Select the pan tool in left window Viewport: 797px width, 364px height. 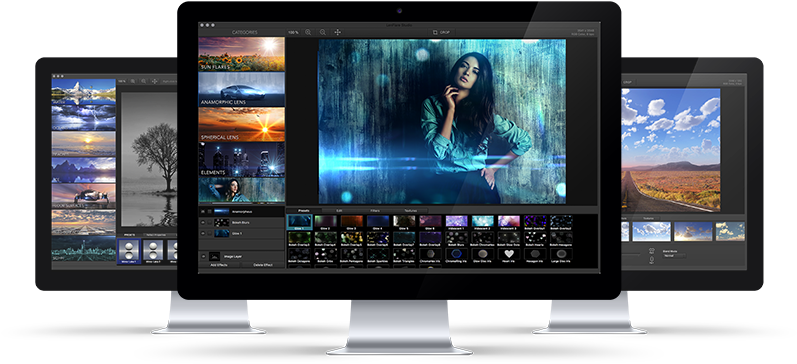(155, 81)
